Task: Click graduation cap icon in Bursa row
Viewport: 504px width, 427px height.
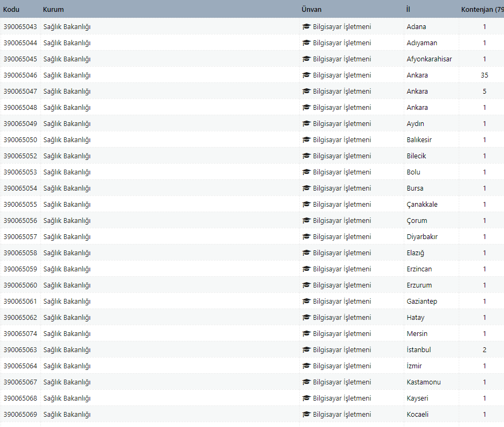Action: 306,188
